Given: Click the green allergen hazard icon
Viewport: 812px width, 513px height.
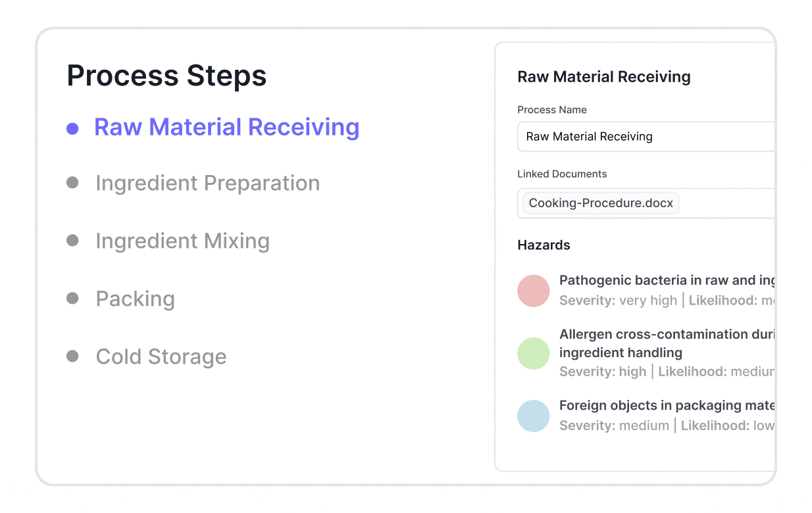Looking at the screenshot, I should pos(533,353).
